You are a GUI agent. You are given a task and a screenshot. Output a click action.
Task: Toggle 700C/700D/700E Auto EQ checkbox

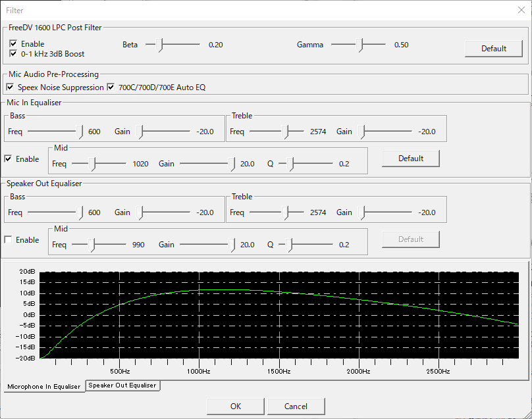111,87
